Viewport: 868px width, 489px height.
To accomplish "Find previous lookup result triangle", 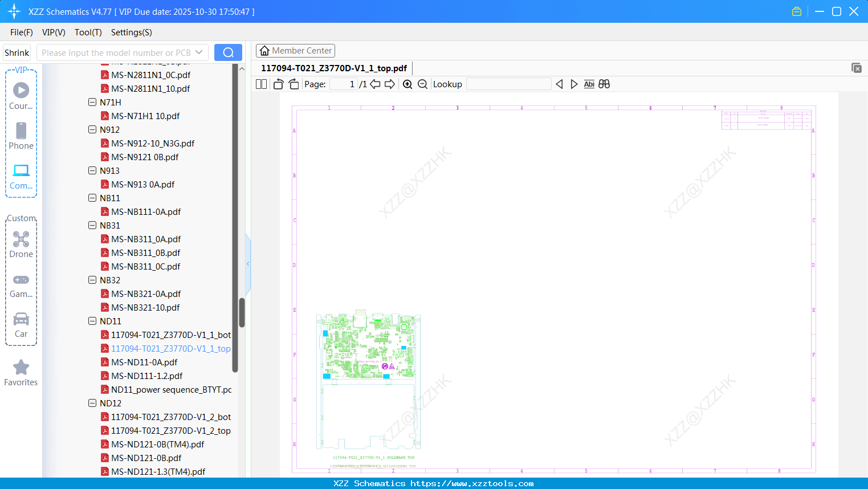I will (x=559, y=84).
